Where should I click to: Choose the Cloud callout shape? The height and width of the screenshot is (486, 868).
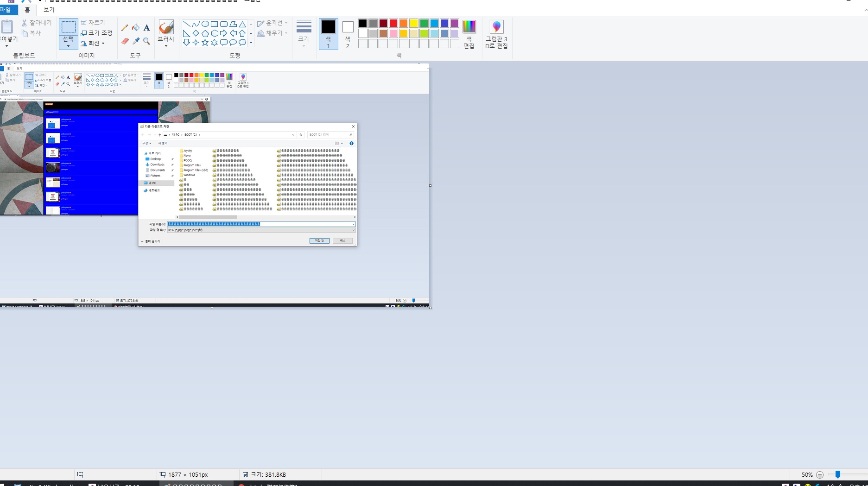coord(242,43)
